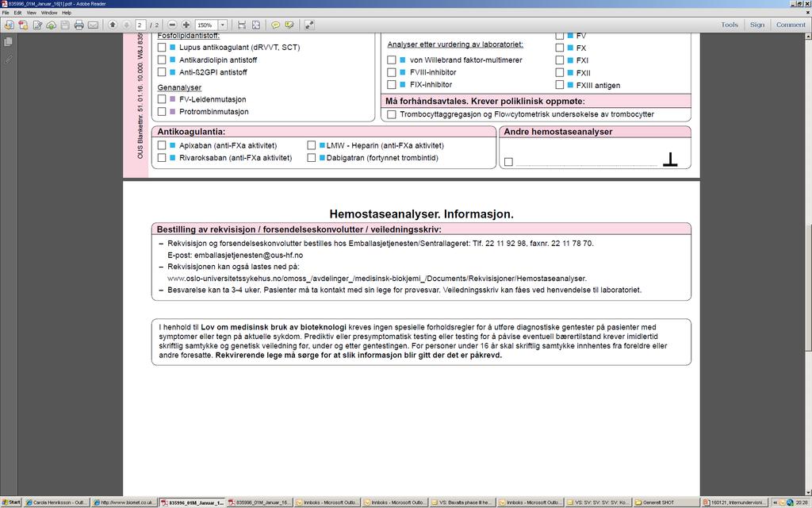812x508 pixels.
Task: Open the Tools pane
Action: (730, 25)
